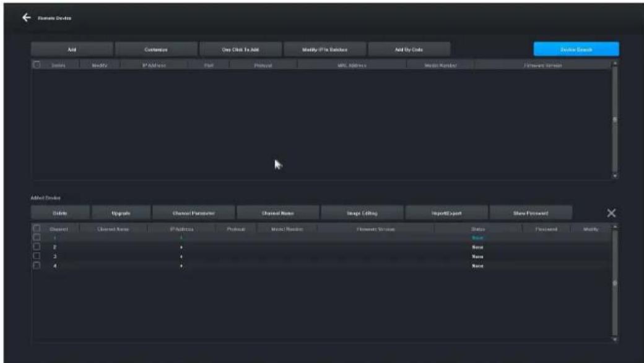Click the X icon beside Show Password
The height and width of the screenshot is (363, 644).
click(611, 213)
